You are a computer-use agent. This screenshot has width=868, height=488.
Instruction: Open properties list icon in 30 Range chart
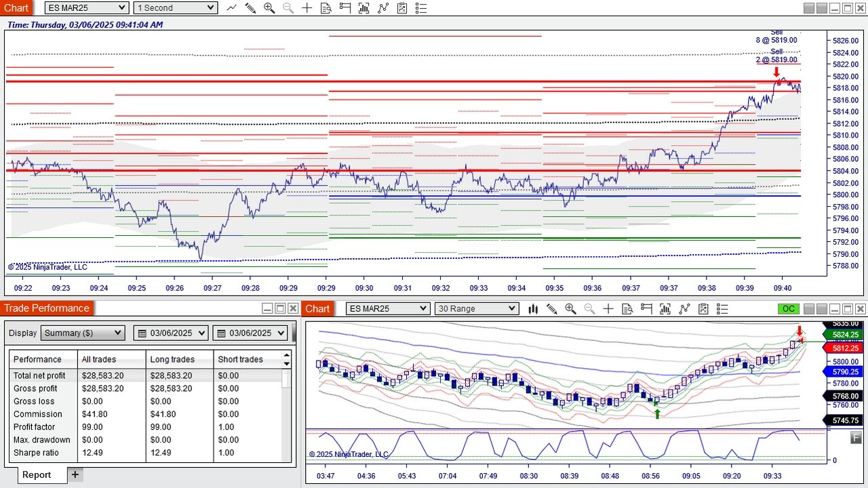pos(722,309)
